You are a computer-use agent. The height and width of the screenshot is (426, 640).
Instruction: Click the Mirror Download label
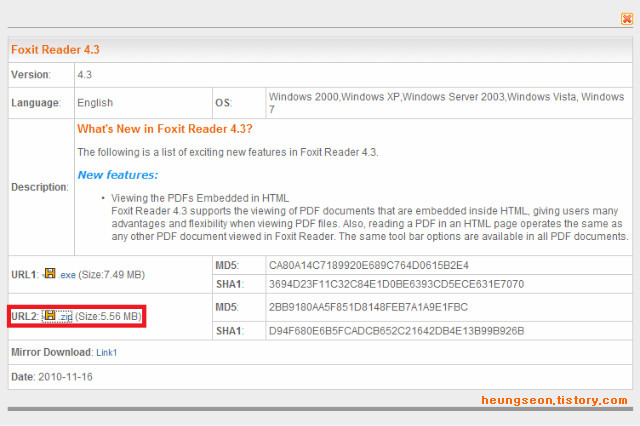51,352
